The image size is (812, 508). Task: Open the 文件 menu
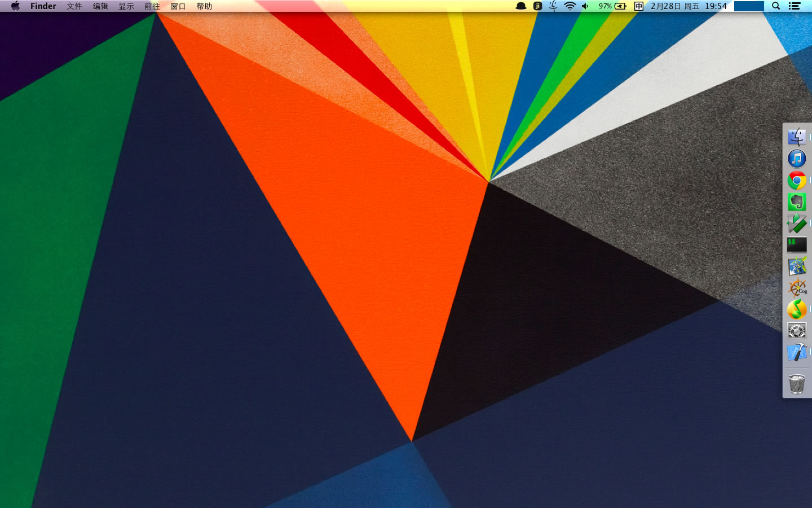[x=74, y=6]
